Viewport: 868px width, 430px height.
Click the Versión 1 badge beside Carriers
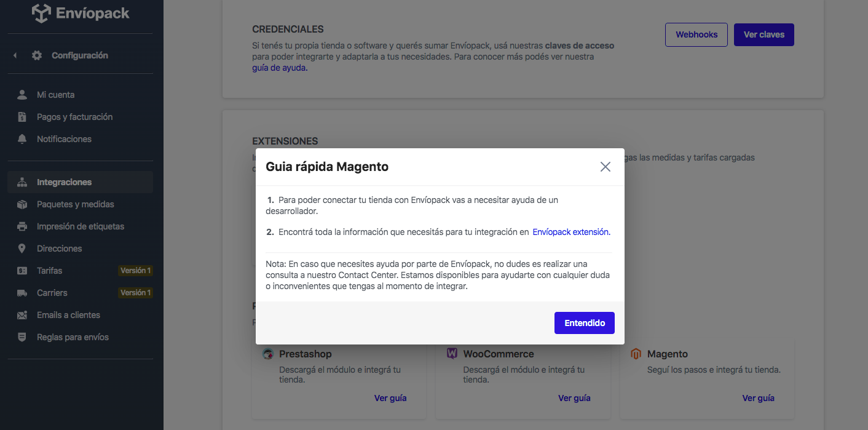pos(135,293)
